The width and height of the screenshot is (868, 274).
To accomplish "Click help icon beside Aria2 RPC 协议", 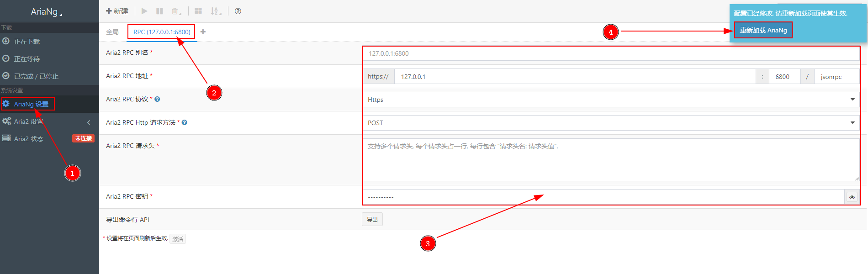I will (x=157, y=99).
